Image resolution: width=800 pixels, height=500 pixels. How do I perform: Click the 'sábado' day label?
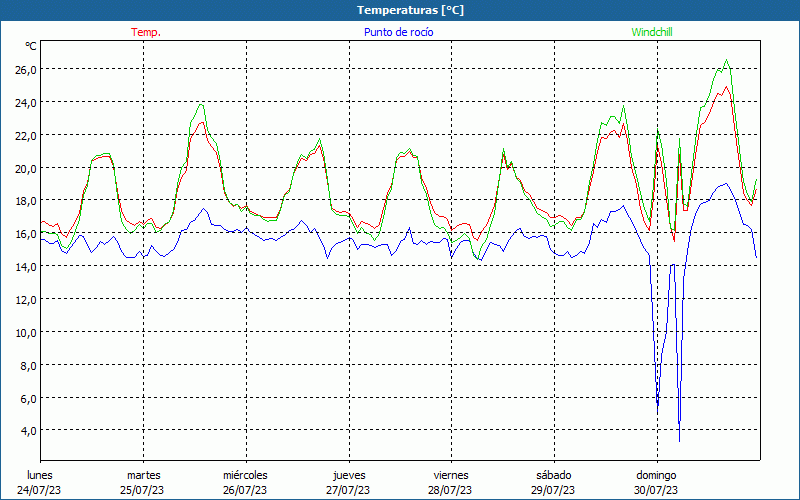[554, 475]
